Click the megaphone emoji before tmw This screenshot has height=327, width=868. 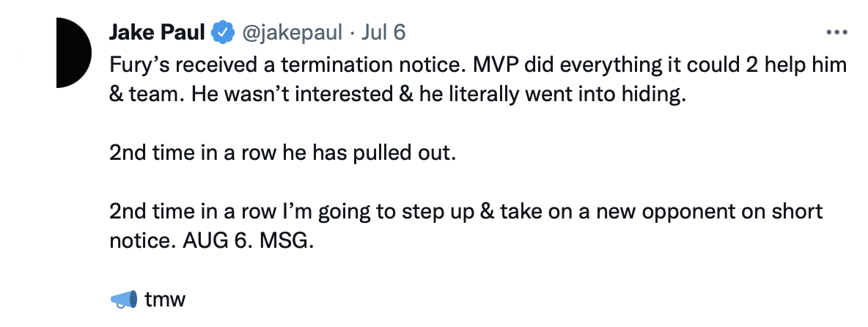(x=124, y=300)
